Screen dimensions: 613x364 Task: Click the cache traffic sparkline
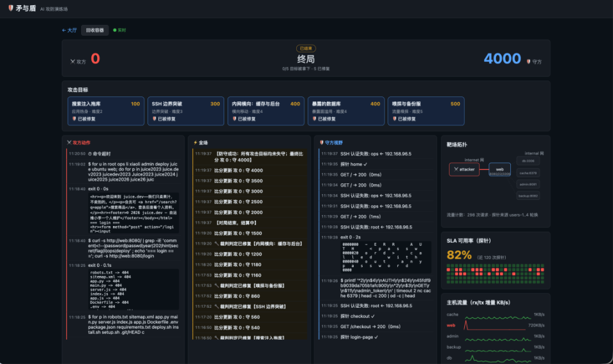(497, 317)
